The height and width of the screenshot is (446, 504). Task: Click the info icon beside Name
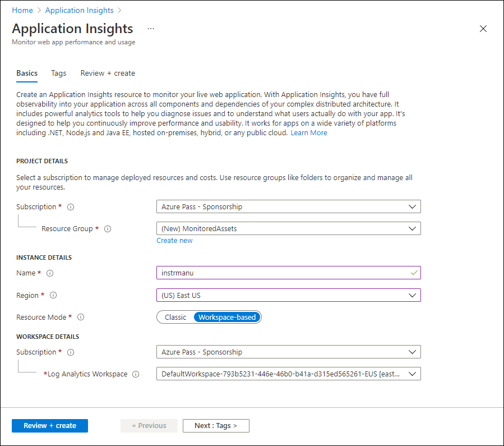click(50, 273)
